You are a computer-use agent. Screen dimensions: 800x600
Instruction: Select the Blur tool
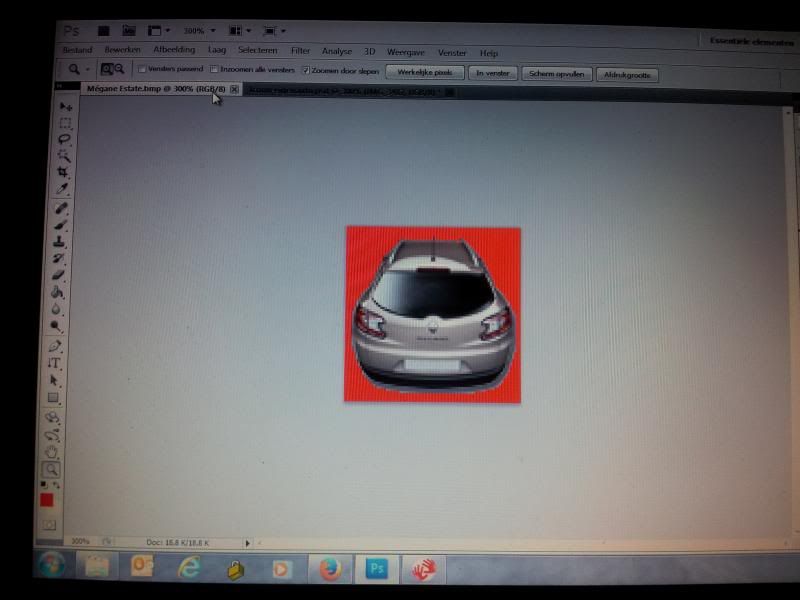56,309
